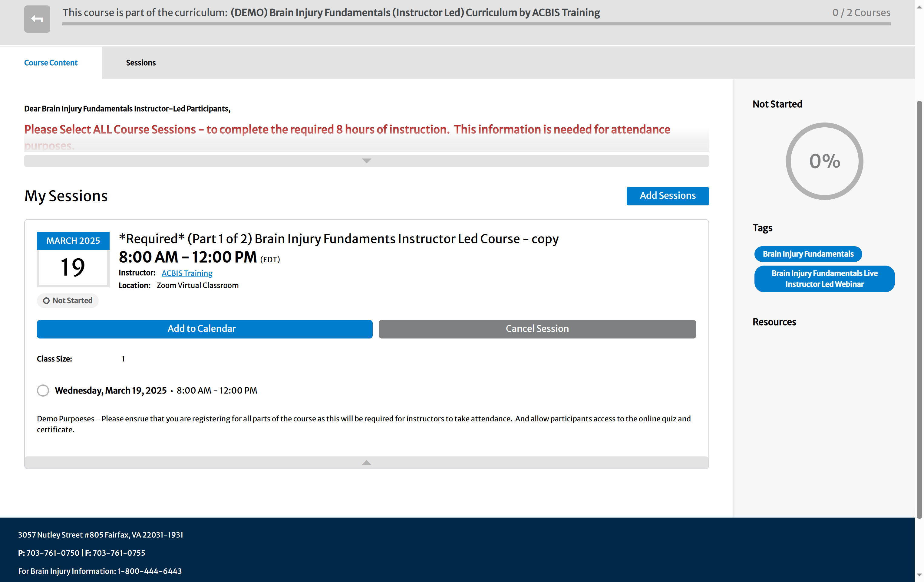
Task: Click 'Zoom Virtual Classroom' location text
Action: coord(198,285)
